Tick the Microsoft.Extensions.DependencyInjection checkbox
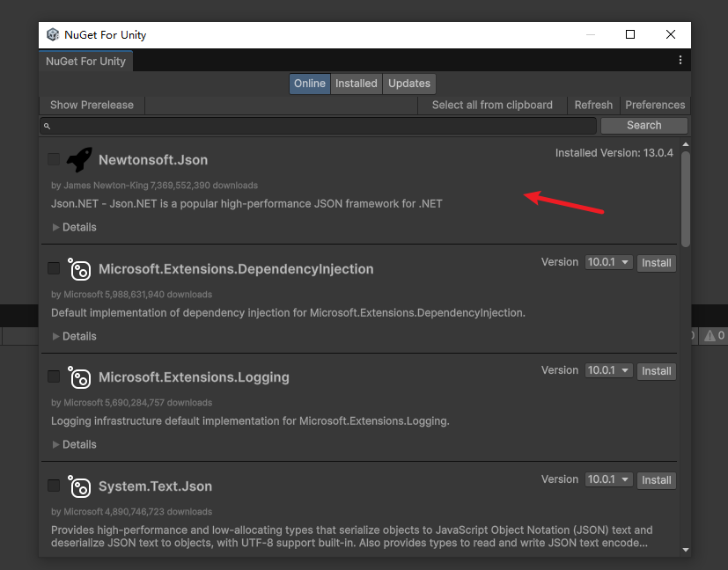The width and height of the screenshot is (728, 570). 54,268
